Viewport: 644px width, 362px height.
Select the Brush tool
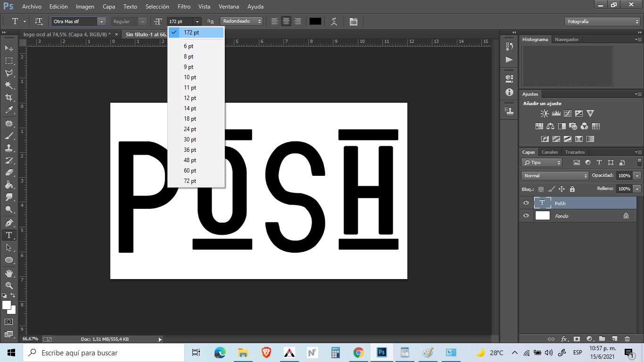(9, 136)
